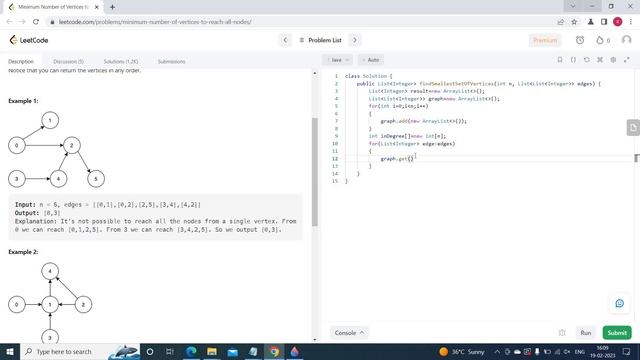The width and height of the screenshot is (640, 360).
Task: Switch to the Description tab
Action: (21, 61)
